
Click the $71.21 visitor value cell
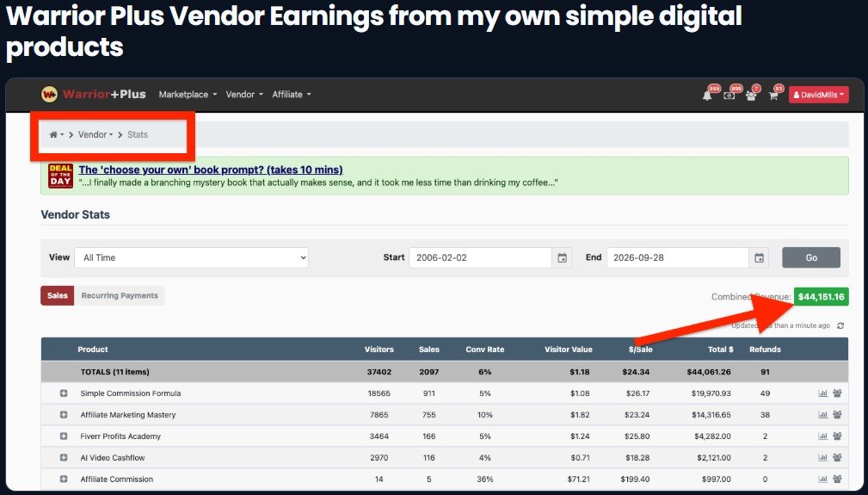(578, 479)
